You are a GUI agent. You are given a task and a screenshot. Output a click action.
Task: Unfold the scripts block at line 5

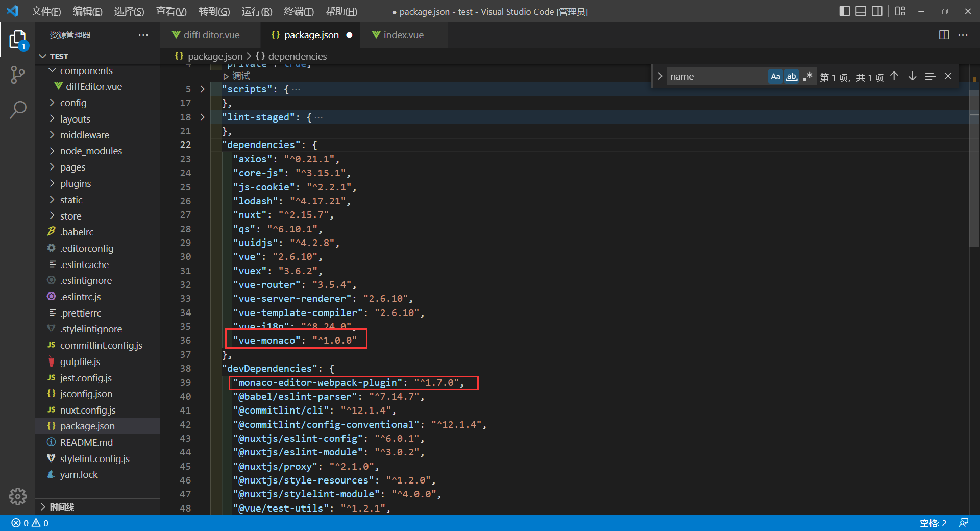coord(203,89)
